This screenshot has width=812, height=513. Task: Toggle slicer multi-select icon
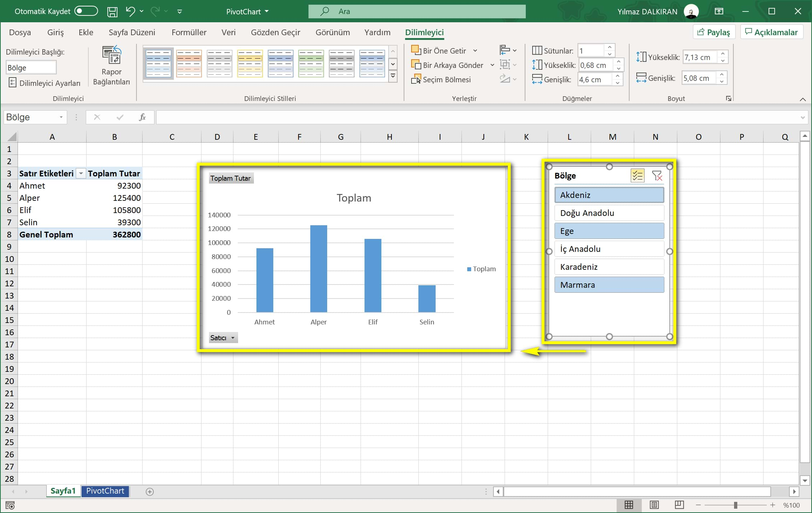637,176
